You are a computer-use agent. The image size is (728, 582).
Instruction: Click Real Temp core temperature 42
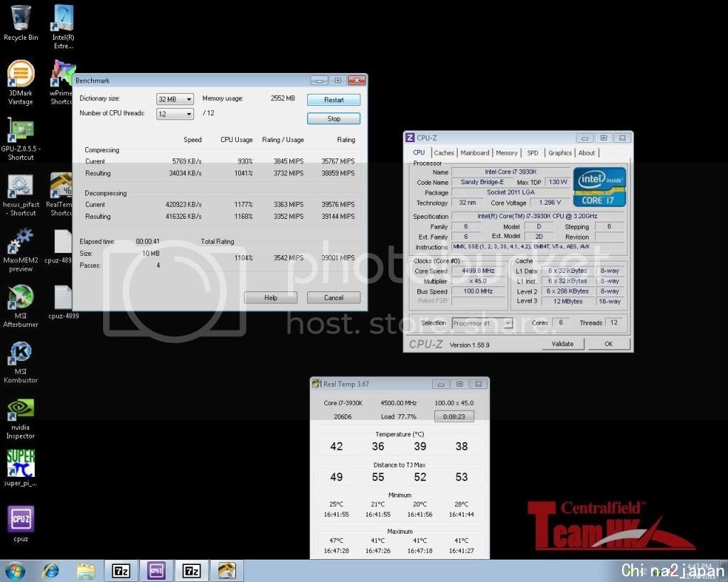(336, 446)
